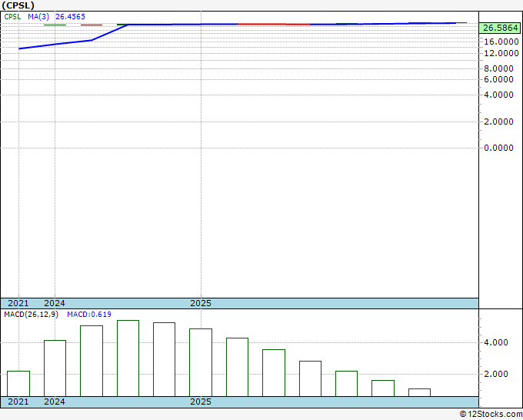Click the 12.0000 price axis label

(x=501, y=53)
